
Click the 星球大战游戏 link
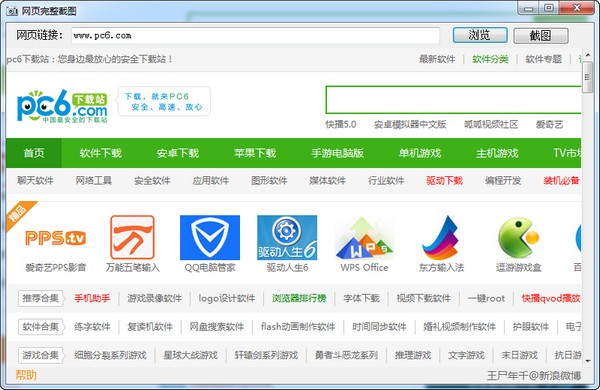191,355
